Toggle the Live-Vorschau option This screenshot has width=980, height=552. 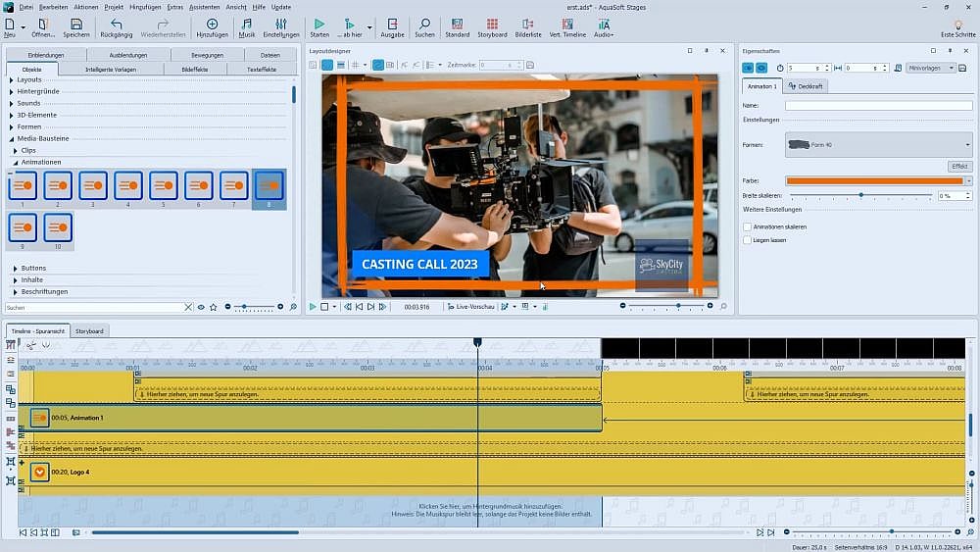pyautogui.click(x=471, y=307)
